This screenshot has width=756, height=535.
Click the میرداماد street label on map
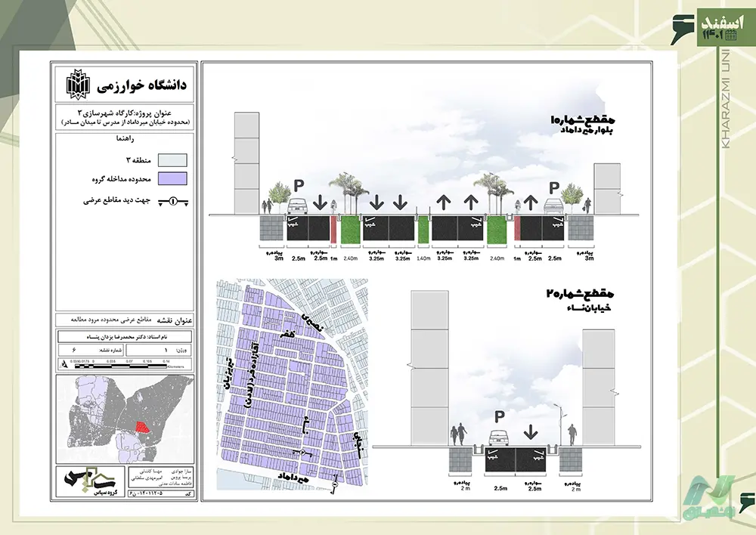[x=293, y=478]
